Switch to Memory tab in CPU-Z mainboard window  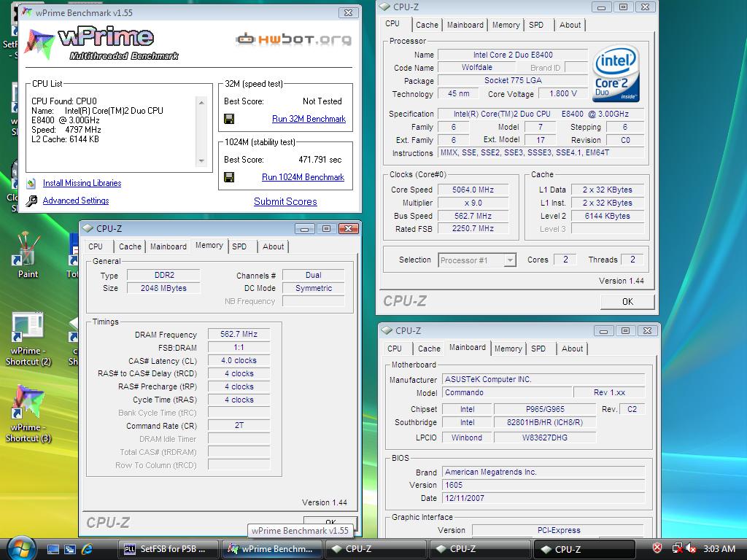click(508, 348)
